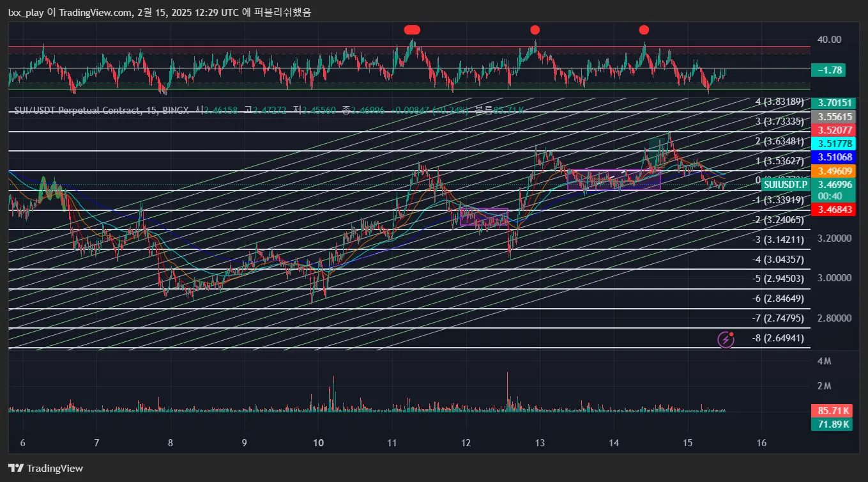
Task: Click the red dot marker above day 13
Action: pos(535,29)
